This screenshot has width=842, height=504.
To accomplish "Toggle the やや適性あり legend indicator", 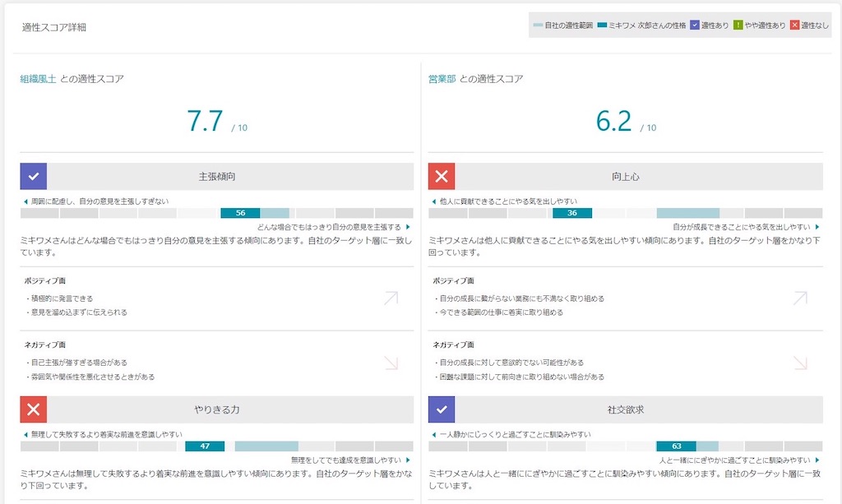I will click(738, 25).
